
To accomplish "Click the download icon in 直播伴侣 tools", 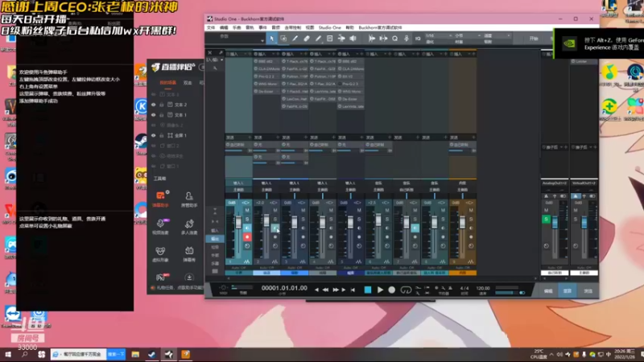I will click(189, 278).
